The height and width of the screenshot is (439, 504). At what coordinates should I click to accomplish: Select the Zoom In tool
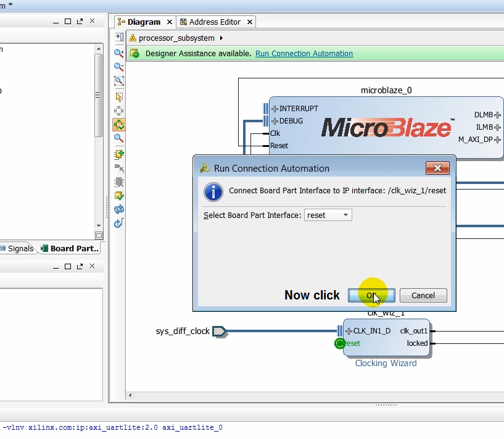[x=118, y=53]
